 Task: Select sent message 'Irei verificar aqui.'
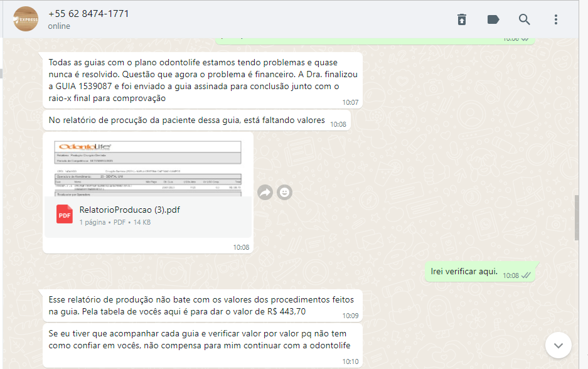pos(480,272)
